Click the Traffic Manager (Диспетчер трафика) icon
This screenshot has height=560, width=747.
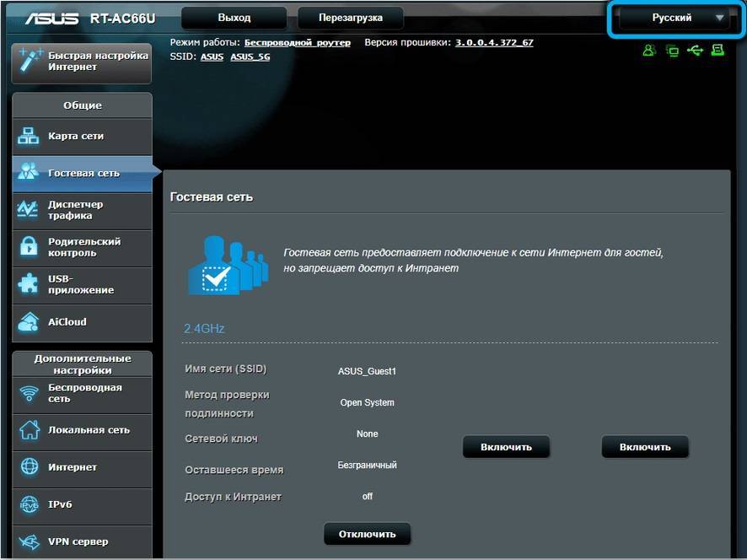(30, 209)
